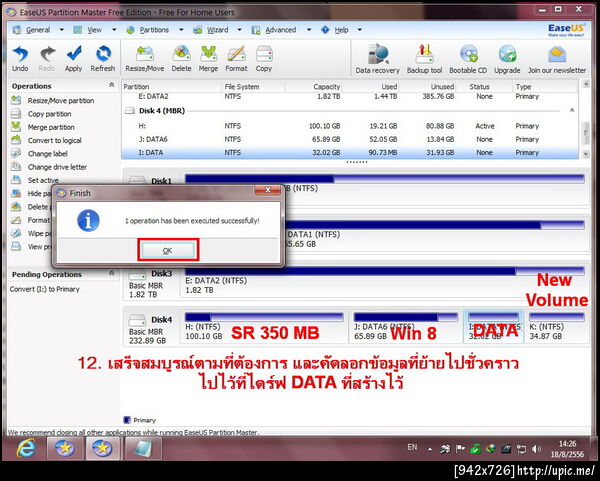The height and width of the screenshot is (481, 600).
Task: Open Internet Explorer from taskbar
Action: (x=25, y=448)
